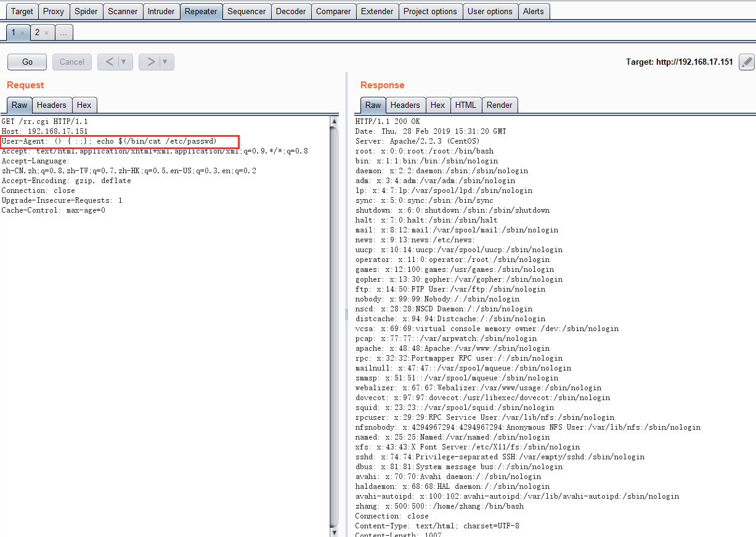Switch Request view to the Headers tab
Screen dimensions: 756x537
click(x=52, y=105)
